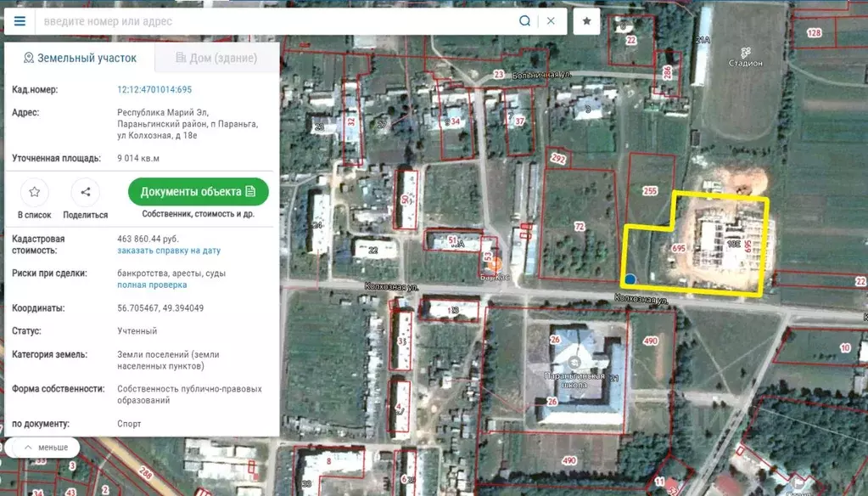Open the hamburger menu
Image resolution: width=868 pixels, height=496 pixels.
coord(20,21)
